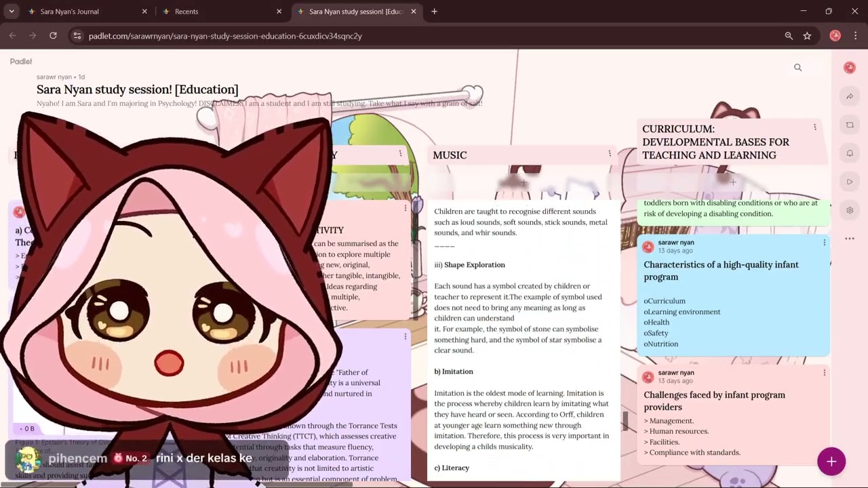The image size is (868, 488).
Task: Click the Challenges faced by infant program providers title
Action: (x=714, y=401)
